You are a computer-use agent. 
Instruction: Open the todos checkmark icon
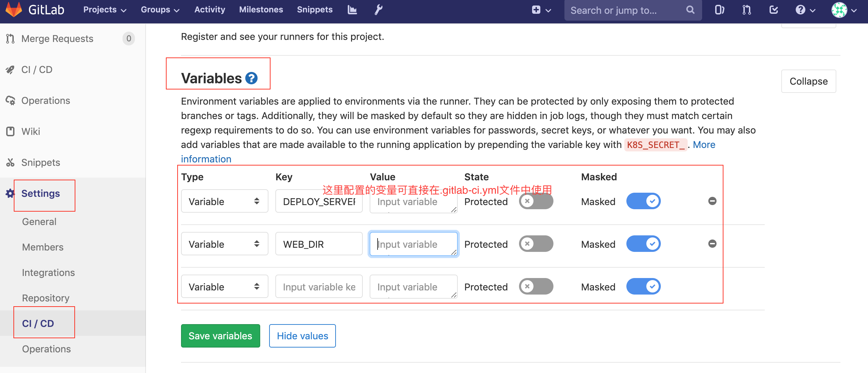(x=773, y=10)
